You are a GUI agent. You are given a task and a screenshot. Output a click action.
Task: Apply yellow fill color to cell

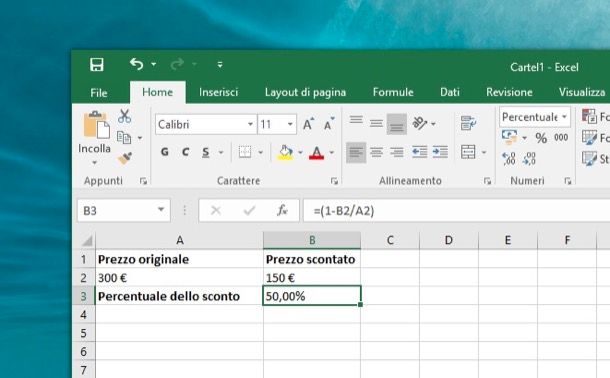(x=285, y=152)
